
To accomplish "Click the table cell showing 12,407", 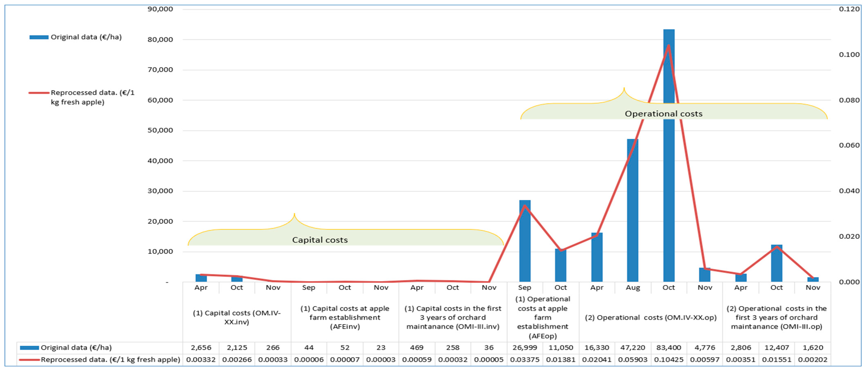I will pyautogui.click(x=777, y=347).
